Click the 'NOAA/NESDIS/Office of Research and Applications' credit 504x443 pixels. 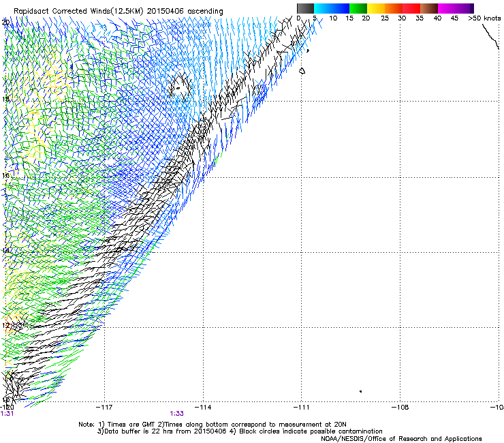tap(401, 439)
